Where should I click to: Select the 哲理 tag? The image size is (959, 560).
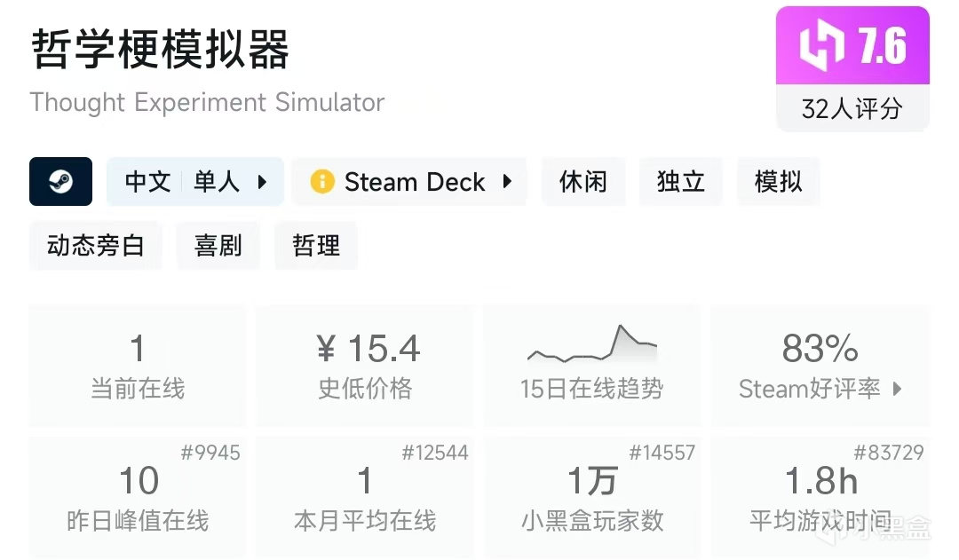316,246
